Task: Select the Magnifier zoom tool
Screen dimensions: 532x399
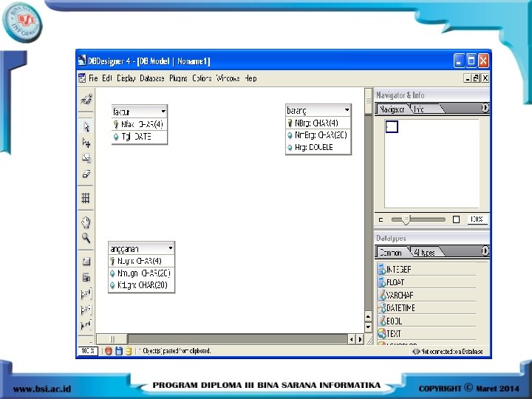Action: click(86, 238)
